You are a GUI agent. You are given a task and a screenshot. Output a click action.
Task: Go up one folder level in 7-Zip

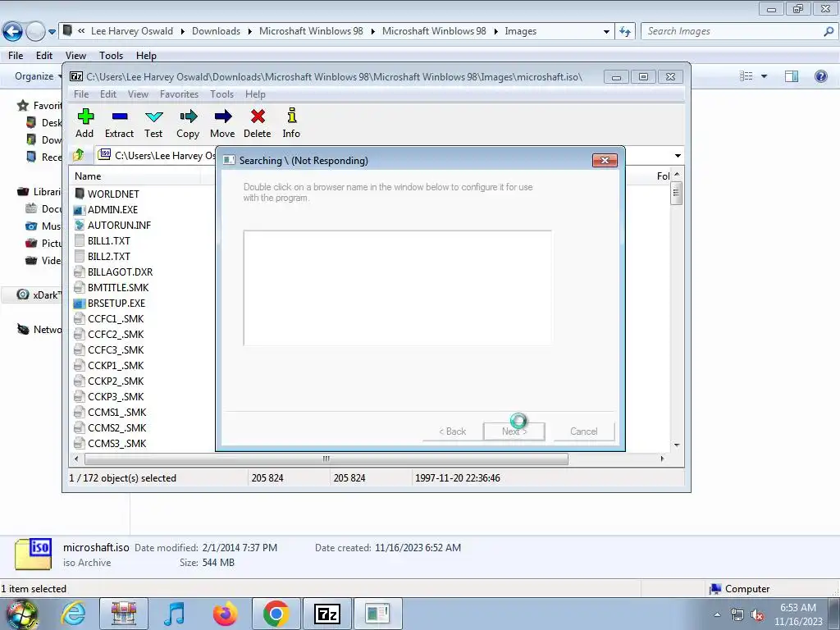(79, 155)
